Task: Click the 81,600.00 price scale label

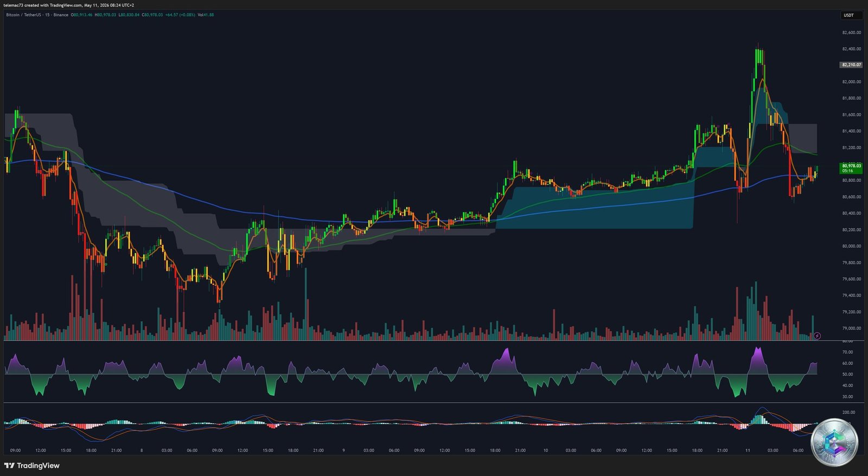Action: (x=851, y=115)
